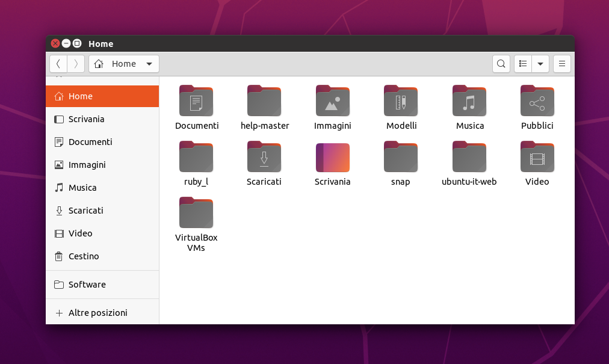This screenshot has width=609, height=364.
Task: Open the Software bookmark in sidebar
Action: pyautogui.click(x=102, y=285)
